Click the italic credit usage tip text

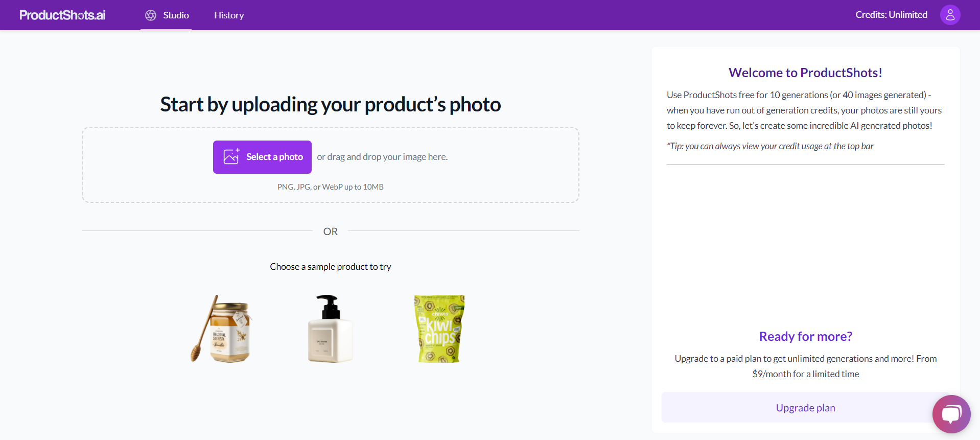click(x=770, y=146)
